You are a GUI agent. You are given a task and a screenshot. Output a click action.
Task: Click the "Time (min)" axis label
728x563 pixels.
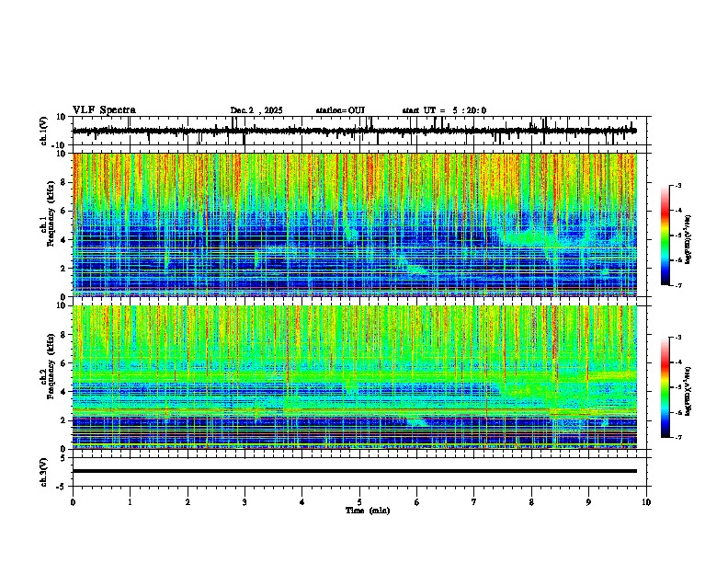coord(368,511)
